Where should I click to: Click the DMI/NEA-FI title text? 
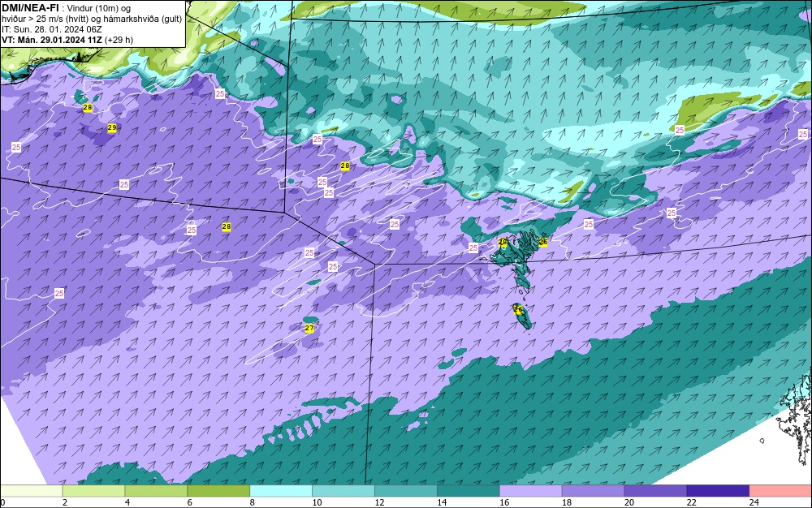click(x=30, y=8)
